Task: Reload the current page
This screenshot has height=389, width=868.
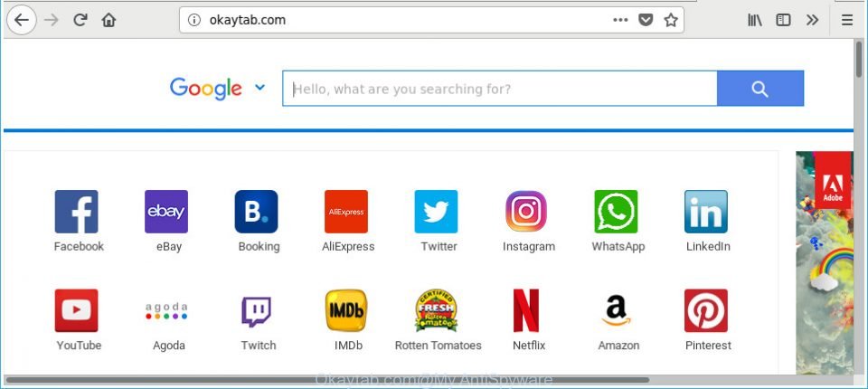Action: [x=80, y=21]
